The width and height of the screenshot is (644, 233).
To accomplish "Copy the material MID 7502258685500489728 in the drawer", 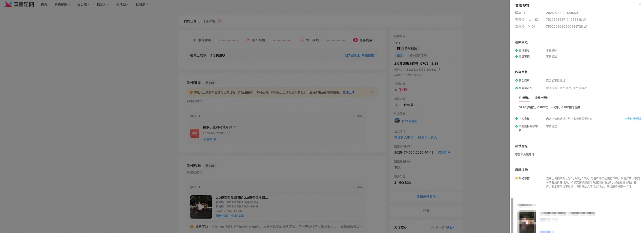I will pyautogui.click(x=585, y=27).
